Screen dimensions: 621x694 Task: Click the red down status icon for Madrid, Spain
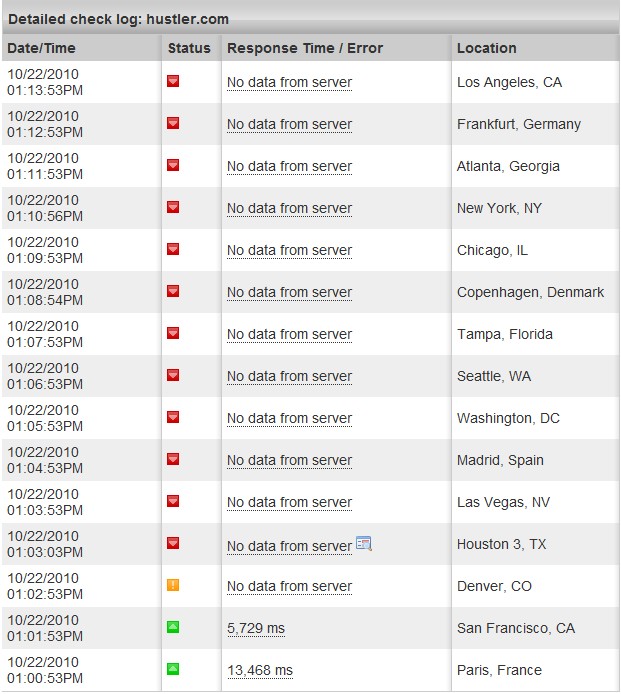pyautogui.click(x=173, y=459)
